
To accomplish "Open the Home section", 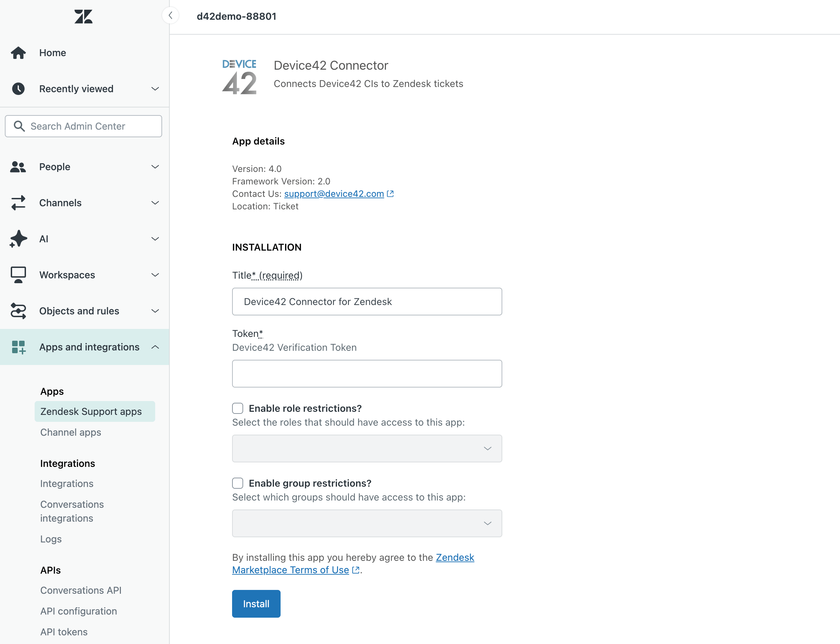I will [x=52, y=53].
